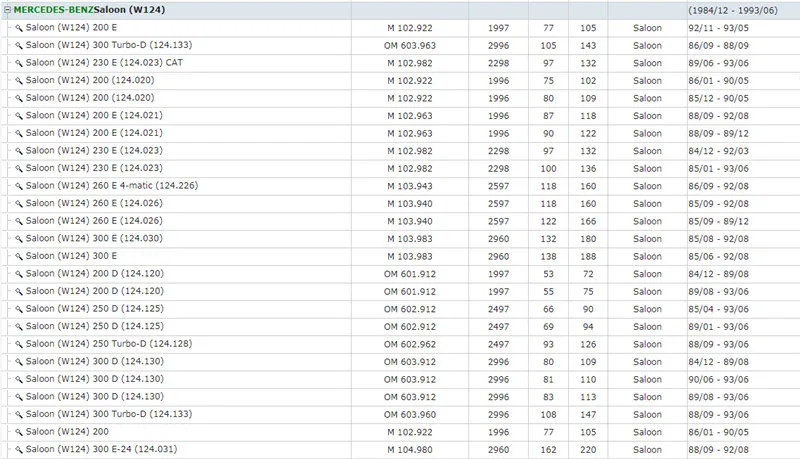
Task: Collapse the MERCEDES-BENZ Saloon (W124) group
Action: point(7,10)
